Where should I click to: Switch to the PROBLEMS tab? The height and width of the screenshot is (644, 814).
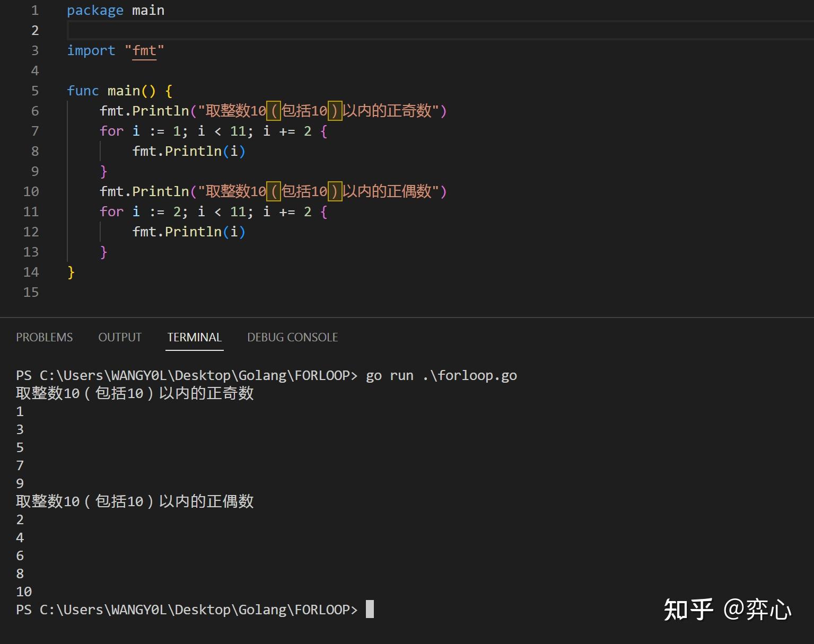click(44, 337)
